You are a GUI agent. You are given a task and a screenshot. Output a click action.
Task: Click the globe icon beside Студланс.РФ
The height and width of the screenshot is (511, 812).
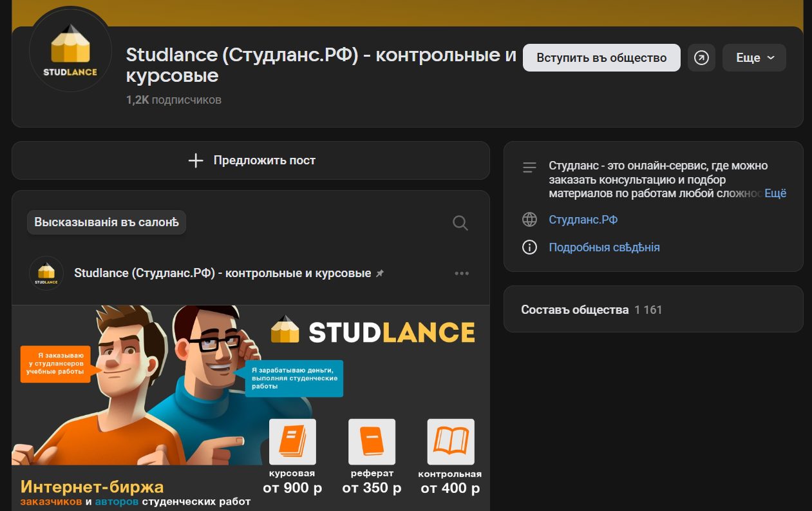(529, 220)
